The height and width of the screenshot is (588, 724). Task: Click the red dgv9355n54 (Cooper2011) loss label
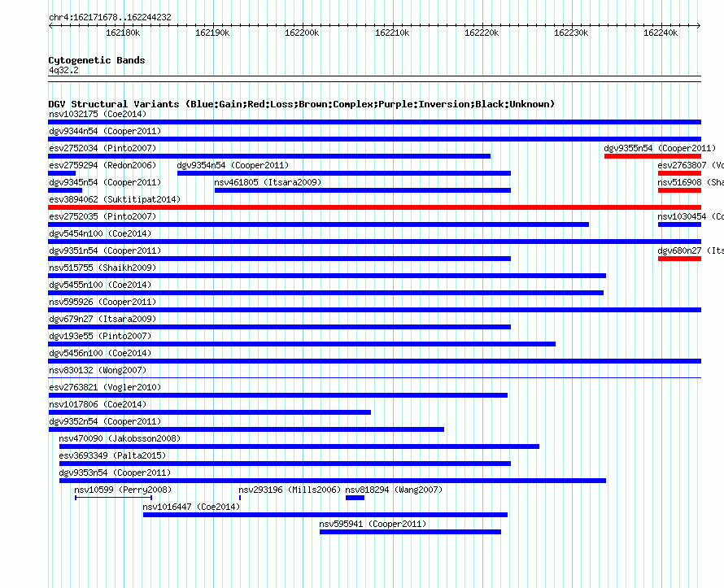coord(660,148)
